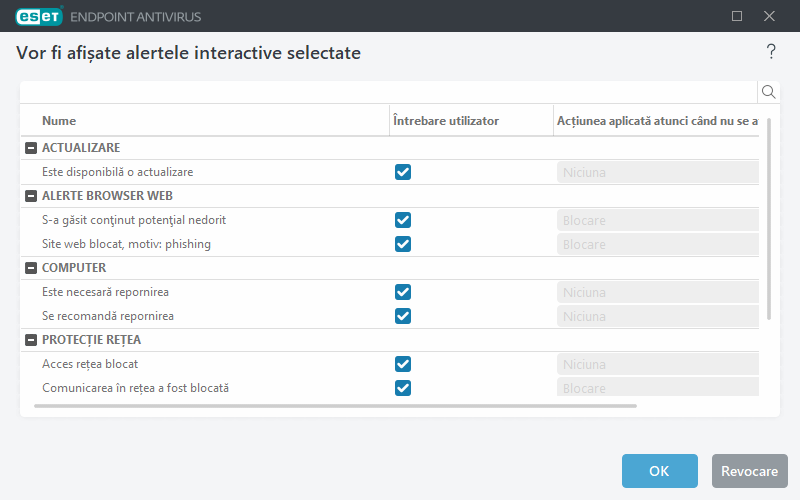Viewport: 800px width, 500px height.
Task: Toggle 'Acces rețea blocat' checkbox
Action: pyautogui.click(x=403, y=364)
